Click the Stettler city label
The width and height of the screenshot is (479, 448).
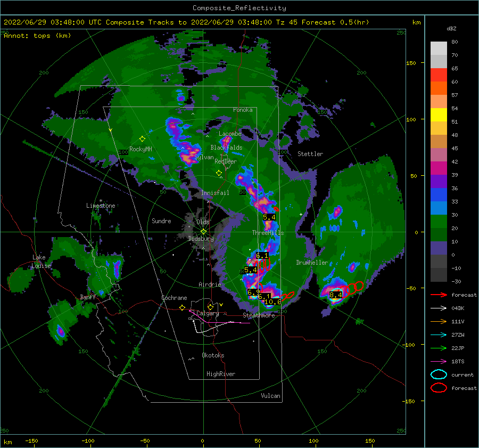coord(310,154)
